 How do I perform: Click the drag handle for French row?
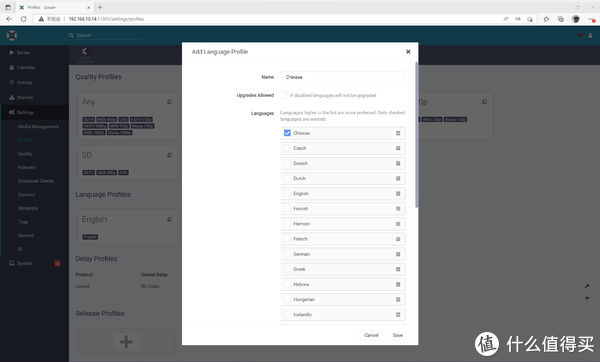tap(398, 239)
